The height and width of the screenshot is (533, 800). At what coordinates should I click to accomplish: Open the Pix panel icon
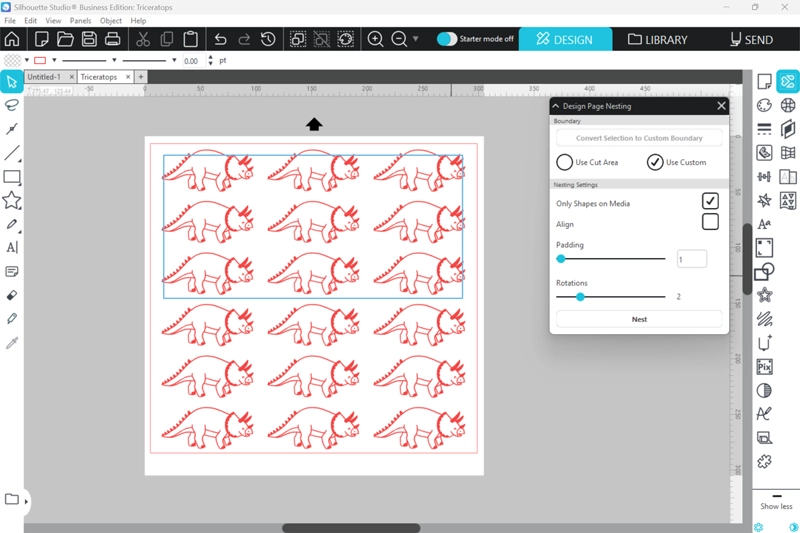click(764, 367)
